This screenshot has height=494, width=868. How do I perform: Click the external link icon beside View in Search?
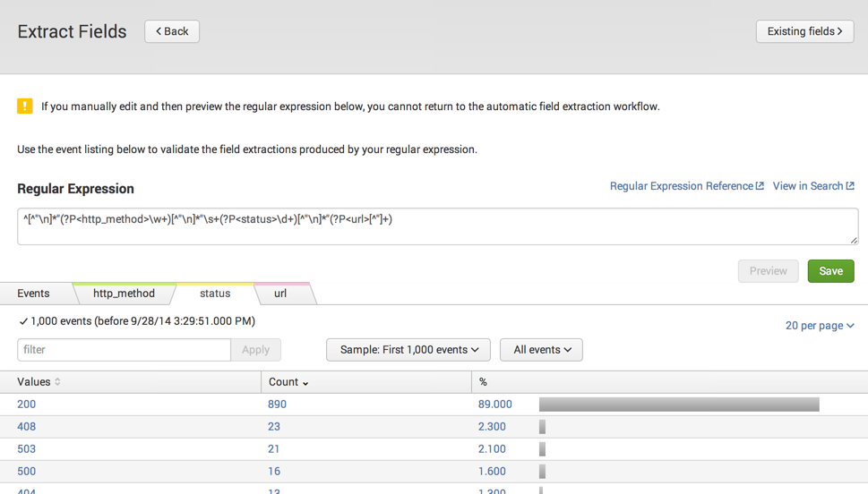(x=850, y=186)
